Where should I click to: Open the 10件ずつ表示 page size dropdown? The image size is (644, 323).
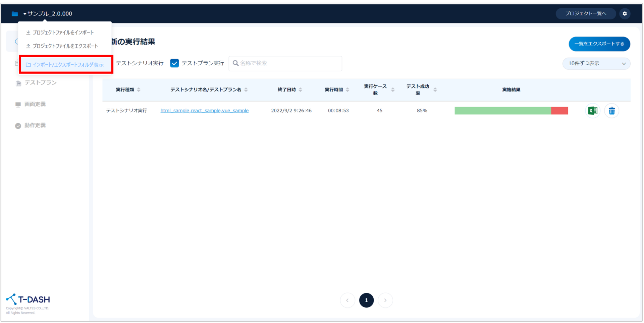tap(596, 64)
